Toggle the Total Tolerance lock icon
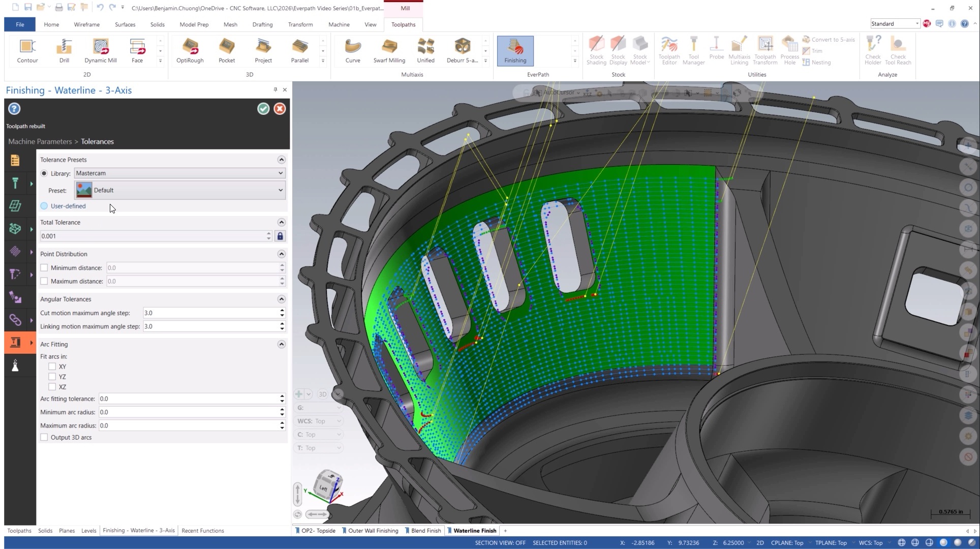Viewport: 980px width, 549px height. click(x=280, y=236)
